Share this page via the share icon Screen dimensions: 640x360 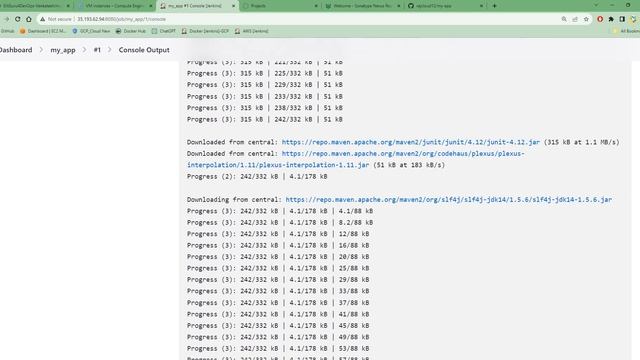pyautogui.click(x=575, y=19)
